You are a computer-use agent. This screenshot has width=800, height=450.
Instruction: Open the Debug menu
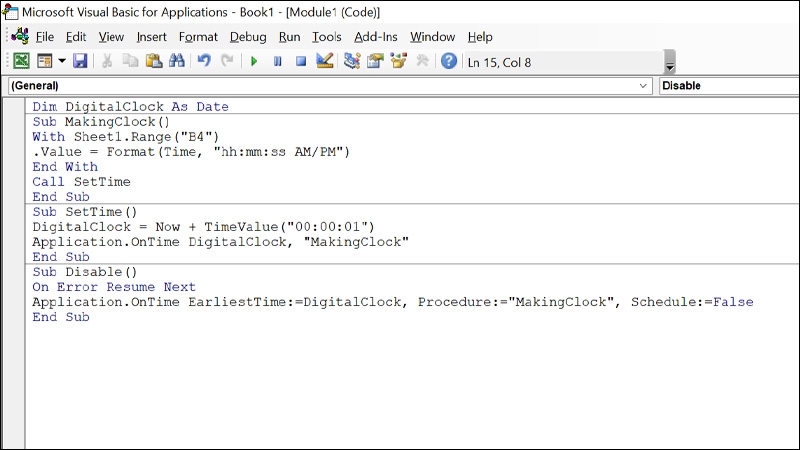point(248,37)
